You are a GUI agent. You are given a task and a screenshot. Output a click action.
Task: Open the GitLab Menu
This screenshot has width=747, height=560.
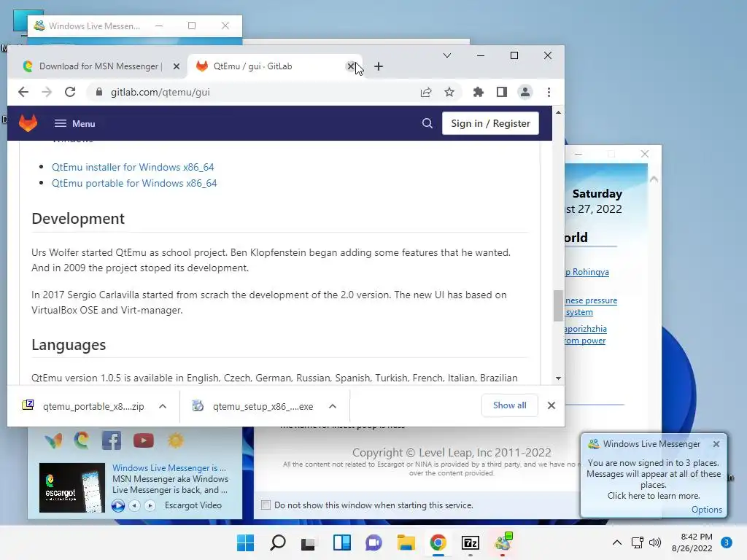[x=75, y=123]
